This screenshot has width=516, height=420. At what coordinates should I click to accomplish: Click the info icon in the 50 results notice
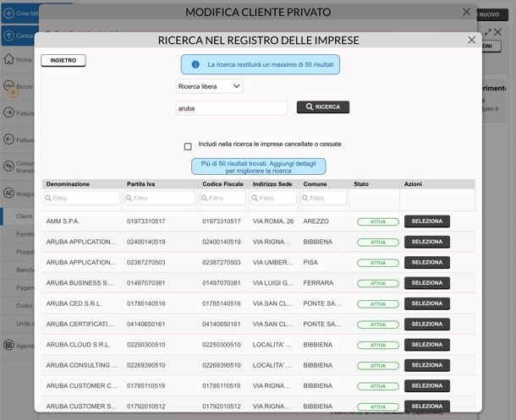195,65
